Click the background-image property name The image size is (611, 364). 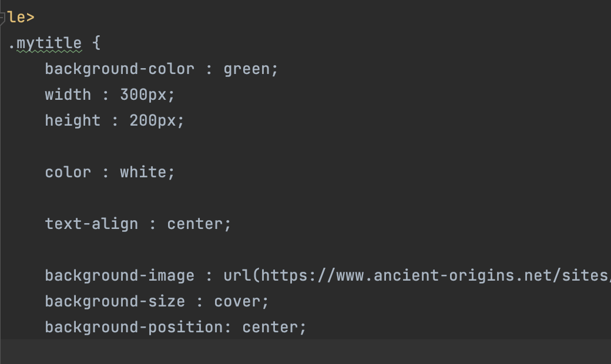[119, 275]
